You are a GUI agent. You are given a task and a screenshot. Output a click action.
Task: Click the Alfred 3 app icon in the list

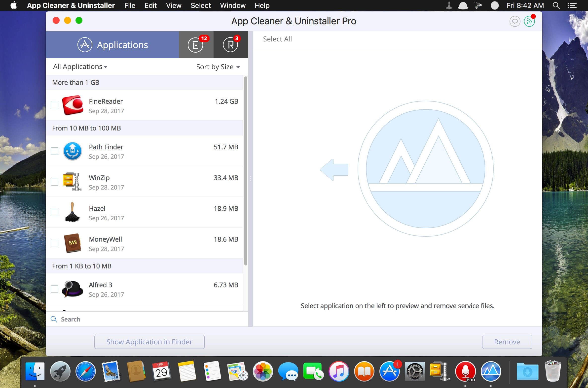point(73,289)
